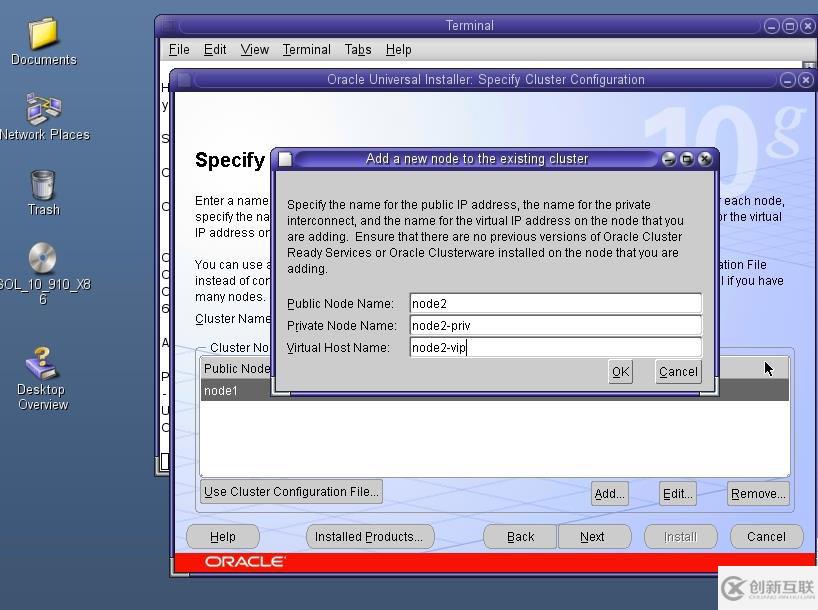Click the Install button in the installer
This screenshot has width=818, height=610.
tap(680, 536)
